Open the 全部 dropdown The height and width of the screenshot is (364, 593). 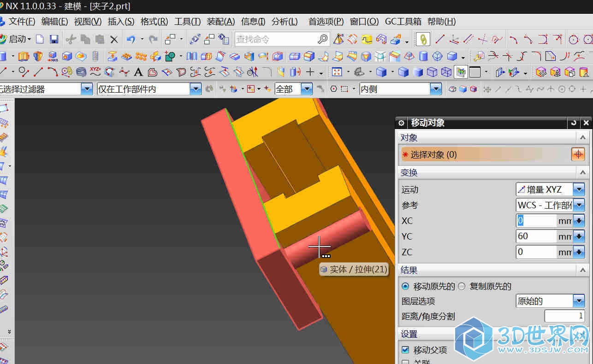pyautogui.click(x=307, y=89)
